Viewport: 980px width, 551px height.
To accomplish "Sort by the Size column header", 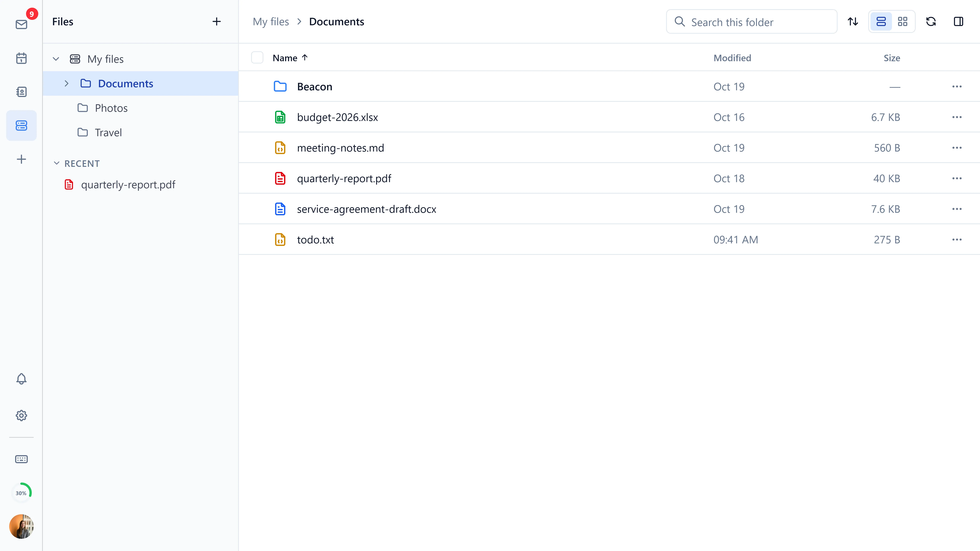I will click(892, 58).
